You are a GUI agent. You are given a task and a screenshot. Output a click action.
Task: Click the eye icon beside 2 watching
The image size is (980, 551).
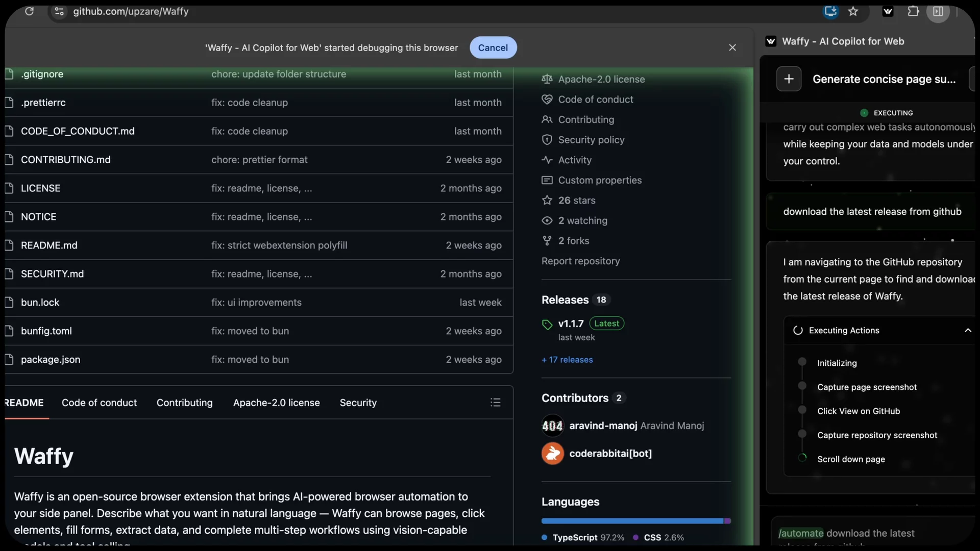(547, 220)
